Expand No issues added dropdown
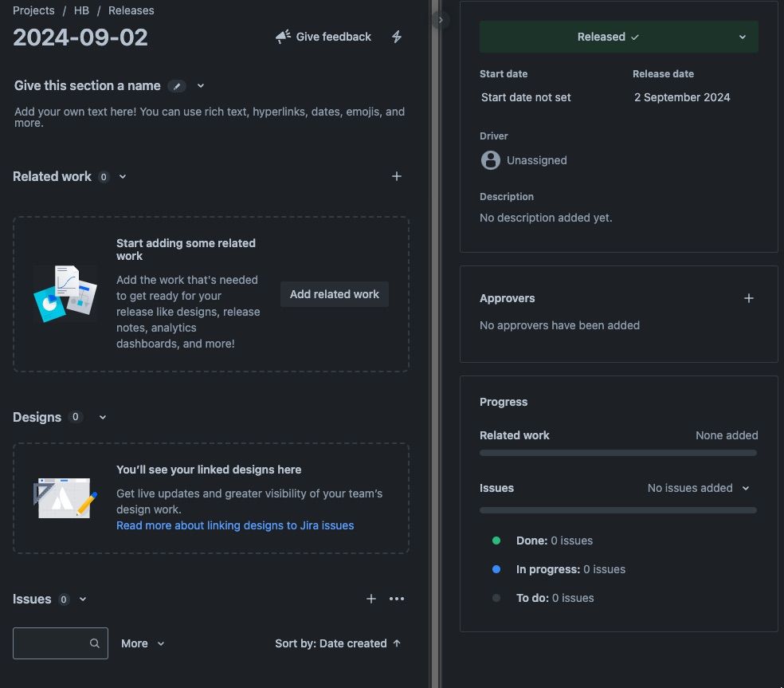784x688 pixels. point(698,488)
